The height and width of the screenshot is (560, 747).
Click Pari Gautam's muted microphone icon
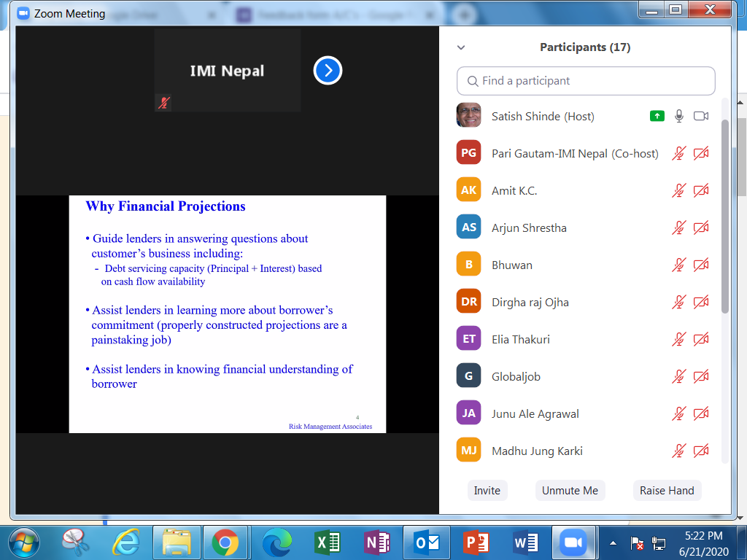[679, 153]
